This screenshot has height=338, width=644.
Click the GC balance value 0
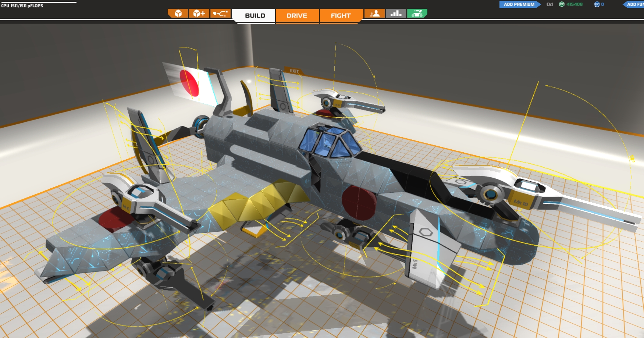(602, 4)
